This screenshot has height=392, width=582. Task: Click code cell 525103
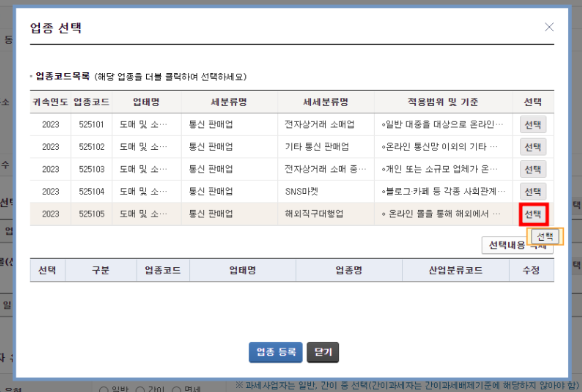pos(91,169)
